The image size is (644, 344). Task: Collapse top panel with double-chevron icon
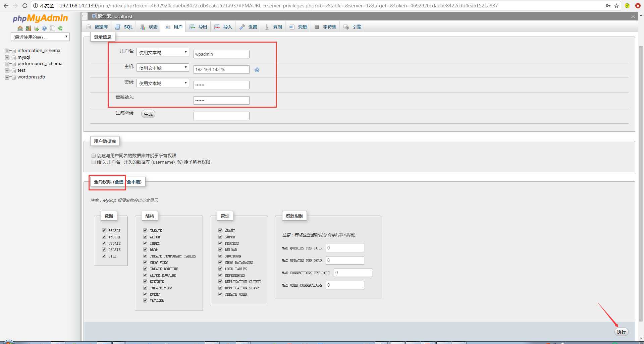pos(633,16)
